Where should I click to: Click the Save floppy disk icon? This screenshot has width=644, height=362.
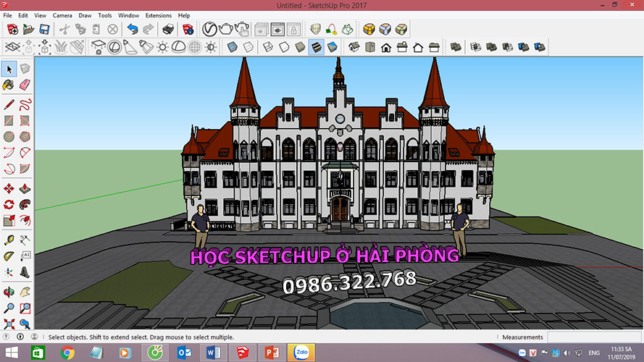point(44,29)
